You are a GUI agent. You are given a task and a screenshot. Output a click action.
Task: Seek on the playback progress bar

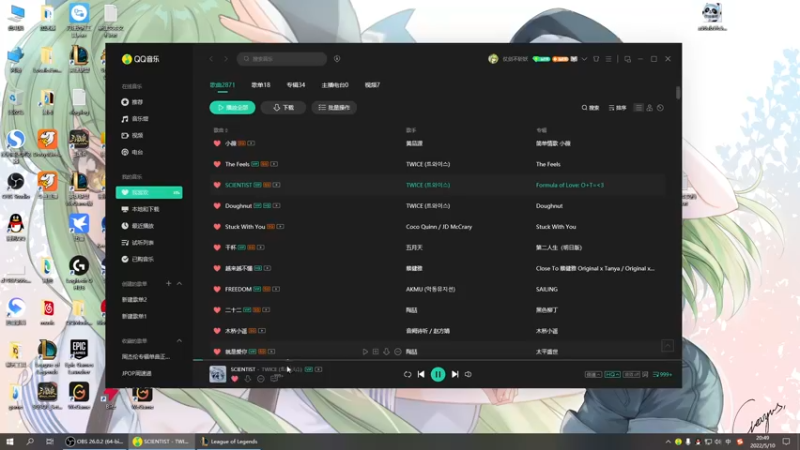point(437,360)
